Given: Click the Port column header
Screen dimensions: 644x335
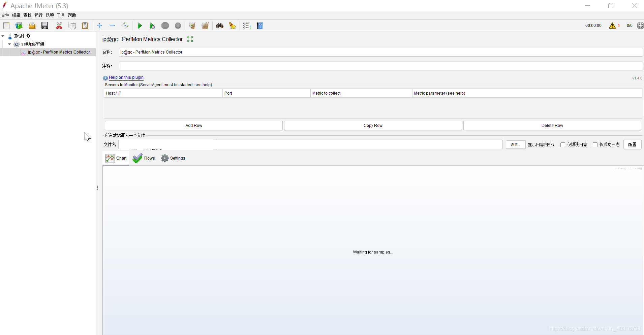Looking at the screenshot, I should click(267, 93).
